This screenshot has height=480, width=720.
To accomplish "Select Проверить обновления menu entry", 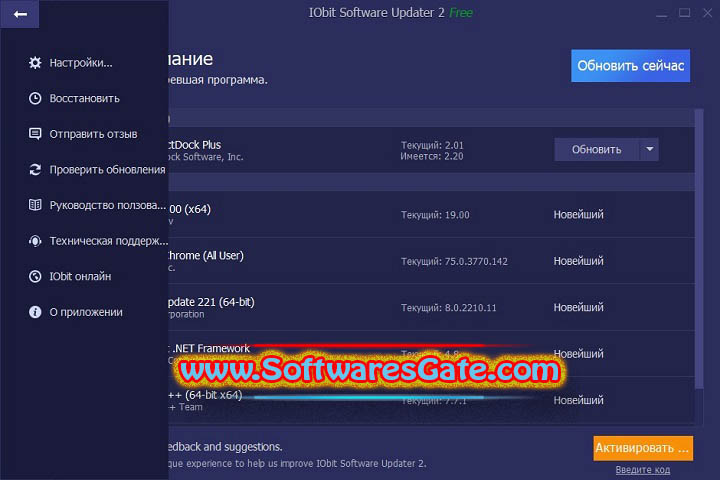I will click(107, 169).
